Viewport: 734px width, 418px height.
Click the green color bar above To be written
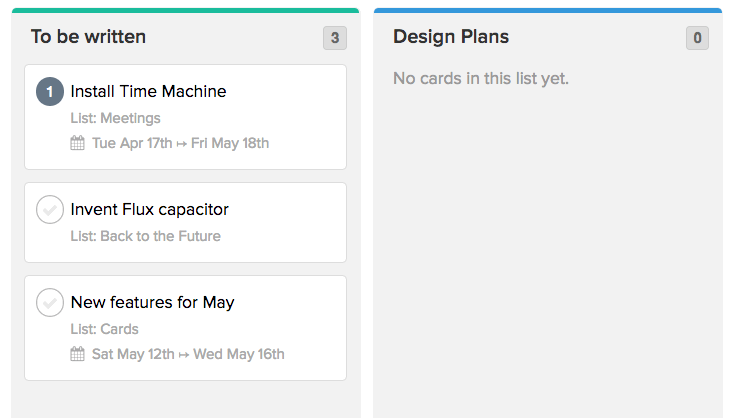tap(185, 10)
